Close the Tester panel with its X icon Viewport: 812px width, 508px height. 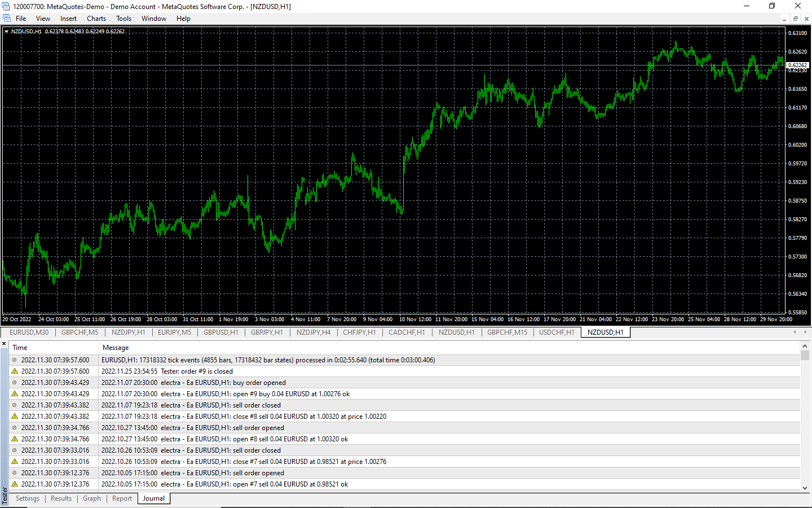[4, 344]
